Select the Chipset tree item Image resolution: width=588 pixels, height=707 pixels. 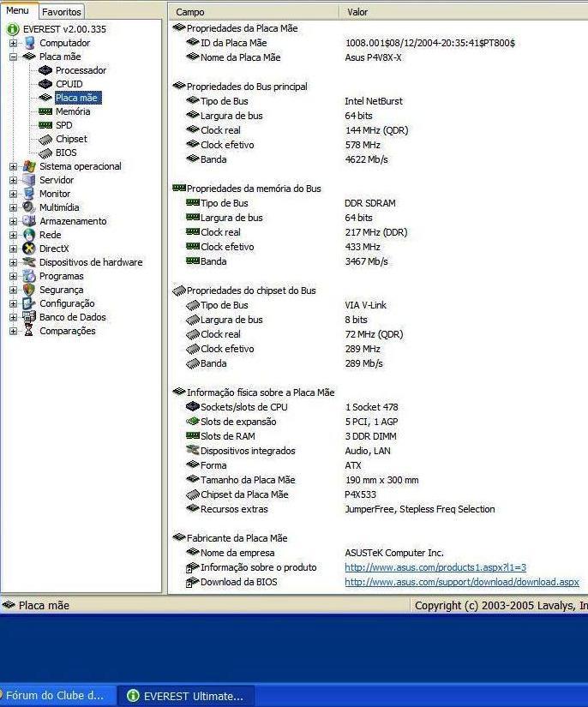click(x=71, y=139)
